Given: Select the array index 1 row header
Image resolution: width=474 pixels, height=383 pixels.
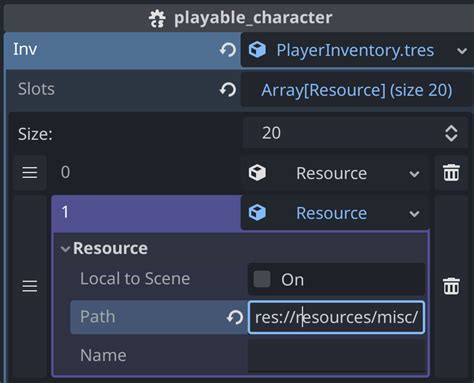Looking at the screenshot, I should coord(146,212).
